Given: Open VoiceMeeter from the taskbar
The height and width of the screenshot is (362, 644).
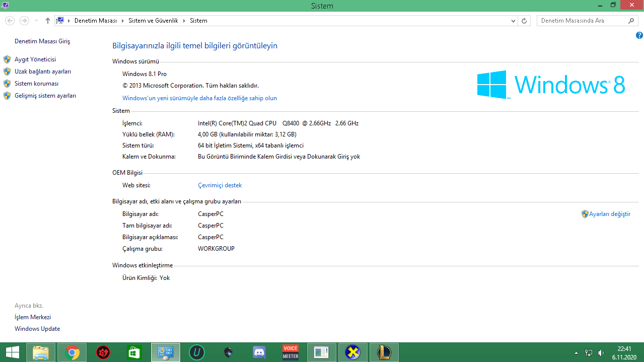Looking at the screenshot, I should (x=291, y=352).
